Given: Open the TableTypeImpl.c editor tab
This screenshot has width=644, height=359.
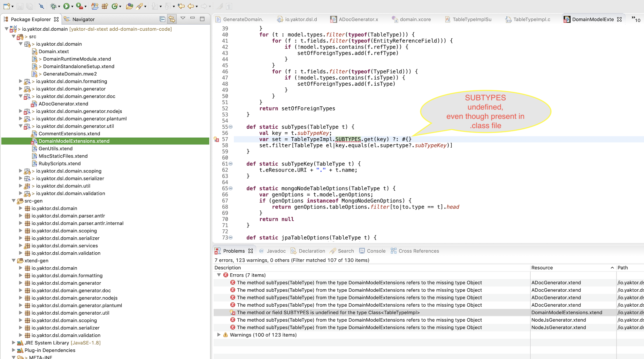Looking at the screenshot, I should click(x=528, y=19).
